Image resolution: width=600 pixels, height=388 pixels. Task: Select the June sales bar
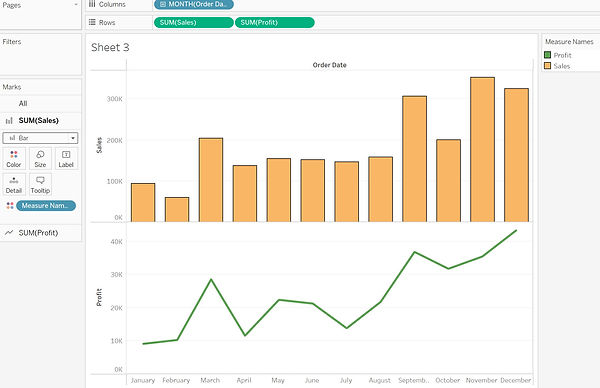(x=313, y=191)
